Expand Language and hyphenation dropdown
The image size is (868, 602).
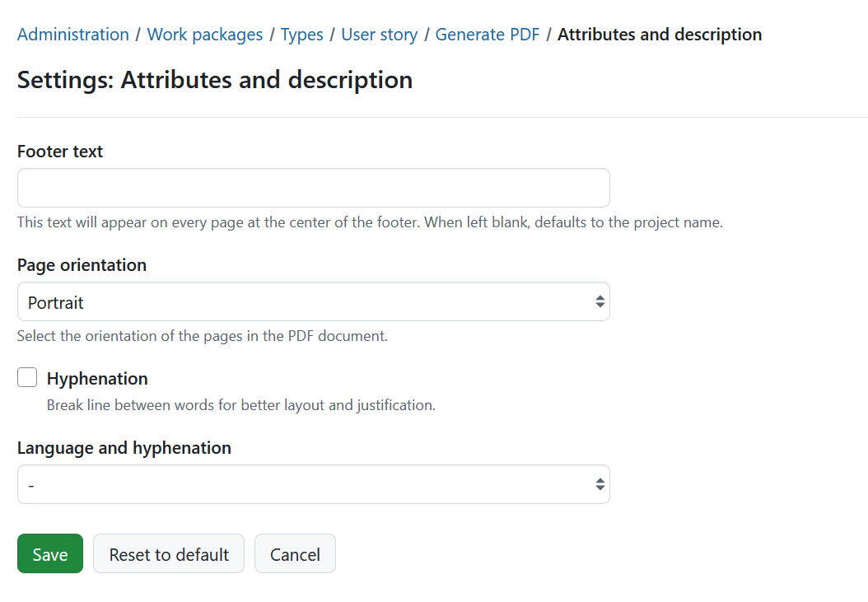click(313, 484)
